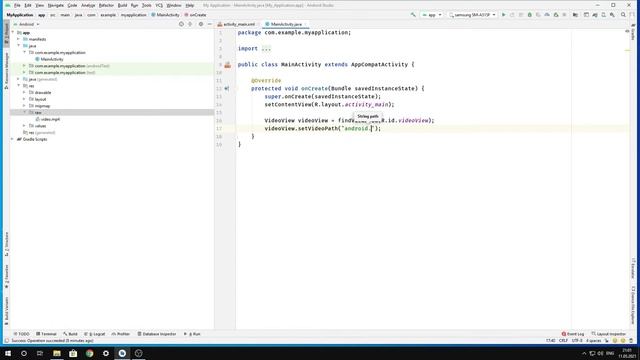Open the Layout Inspector
Screen dimensions: 640x360
[x=609, y=334]
